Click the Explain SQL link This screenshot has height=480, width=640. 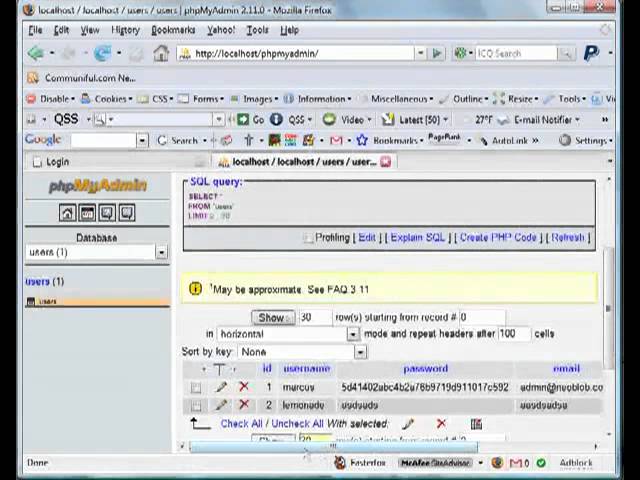(418, 238)
